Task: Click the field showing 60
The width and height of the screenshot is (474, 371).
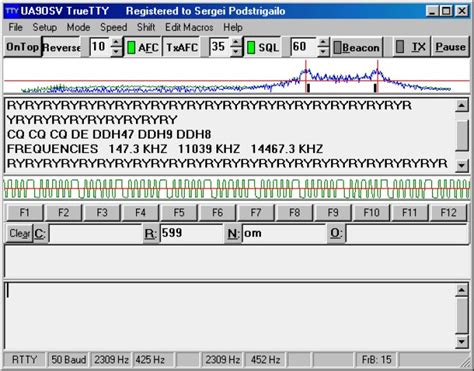Action: click(304, 47)
